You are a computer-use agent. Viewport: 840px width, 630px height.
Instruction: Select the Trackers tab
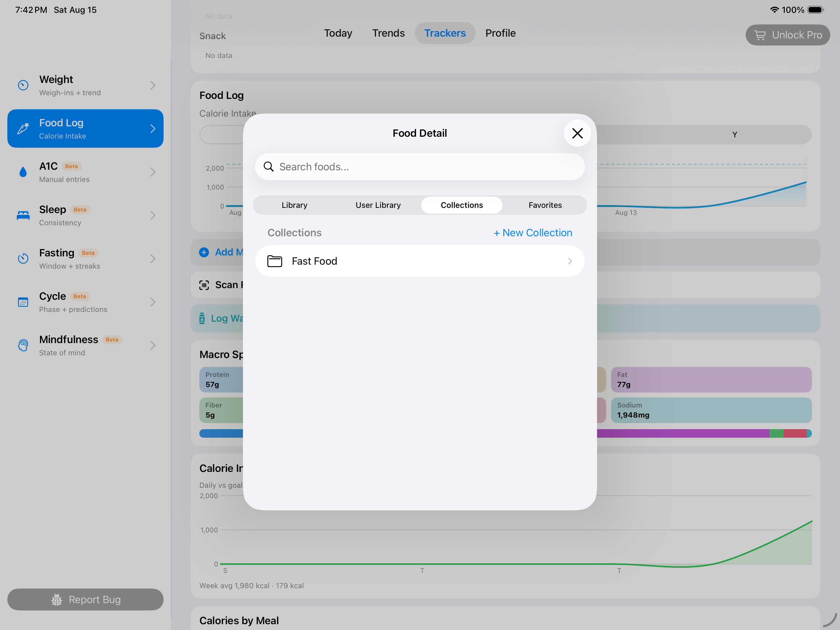445,33
